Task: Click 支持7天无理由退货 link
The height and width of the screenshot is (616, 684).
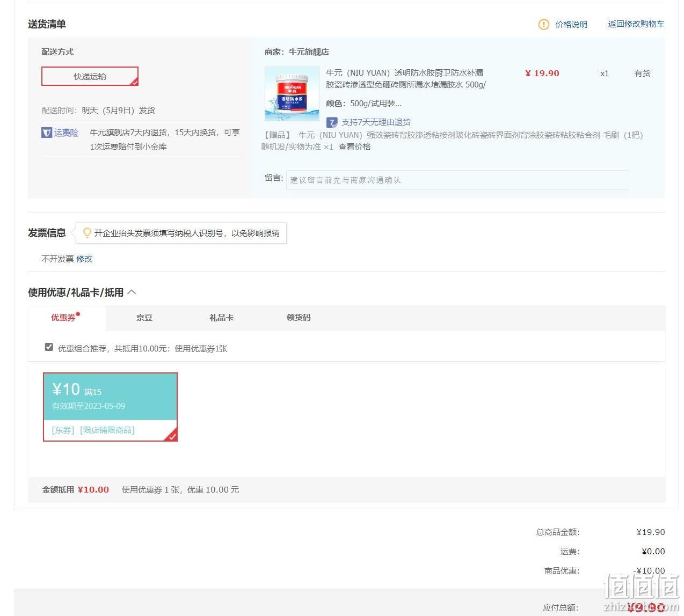Action: point(376,122)
